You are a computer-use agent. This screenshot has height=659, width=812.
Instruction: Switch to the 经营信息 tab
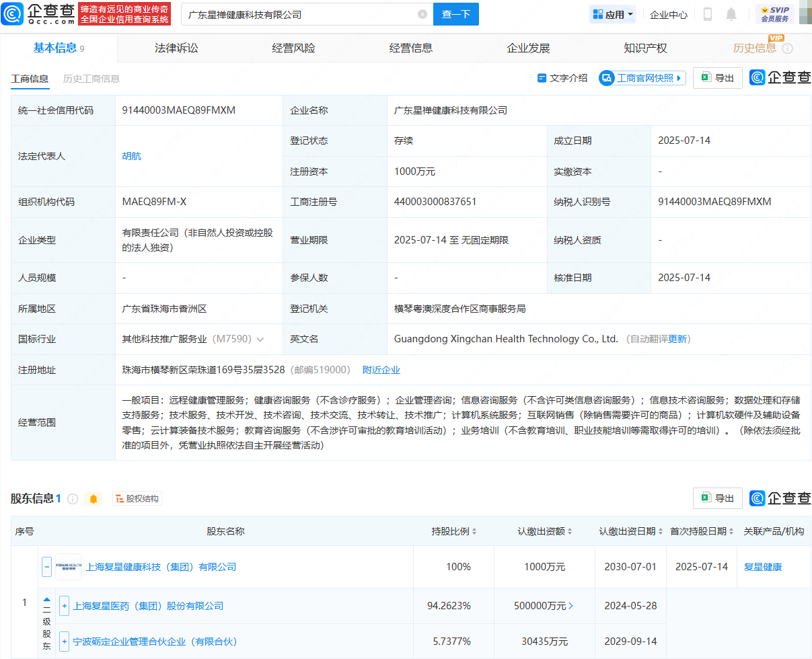click(x=411, y=48)
